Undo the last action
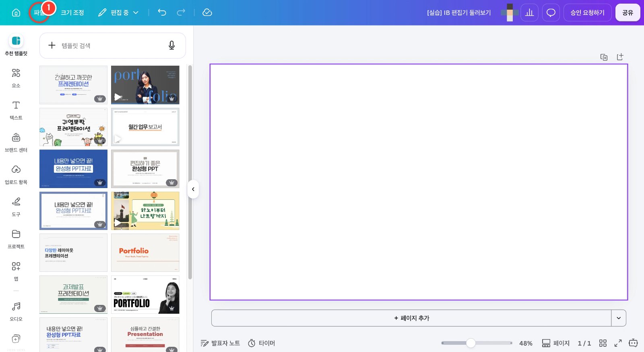This screenshot has width=644, height=352. (x=162, y=12)
